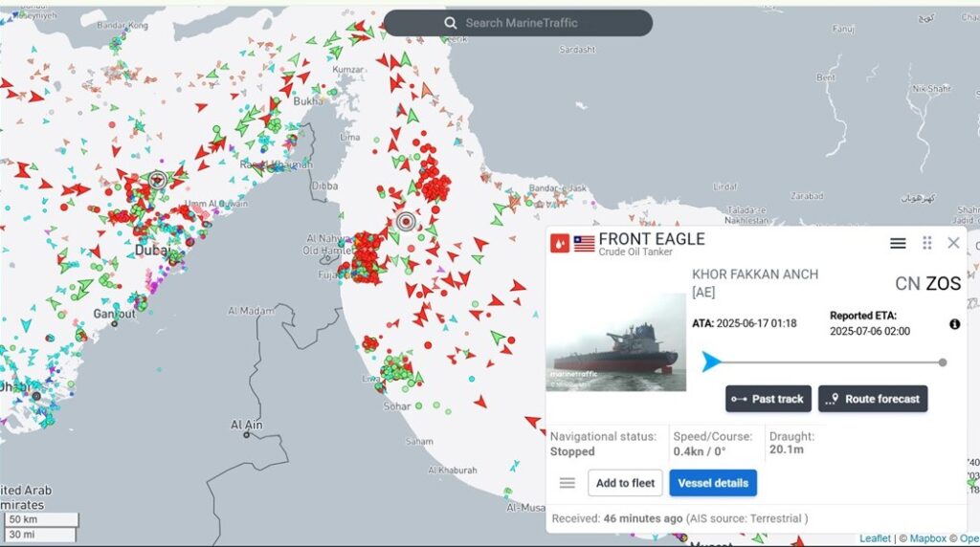
Task: Add FRONT EAGLE to fleet
Action: click(x=625, y=483)
